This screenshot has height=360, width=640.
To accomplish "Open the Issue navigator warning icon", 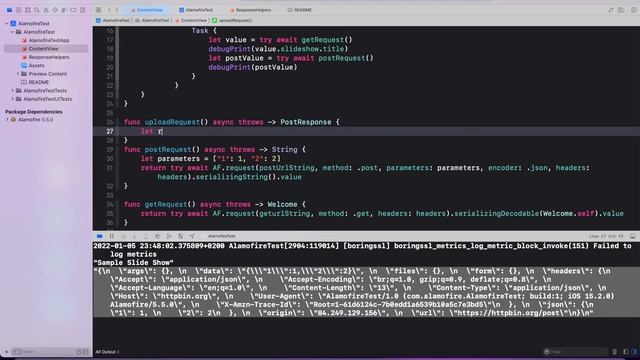I will [46, 10].
